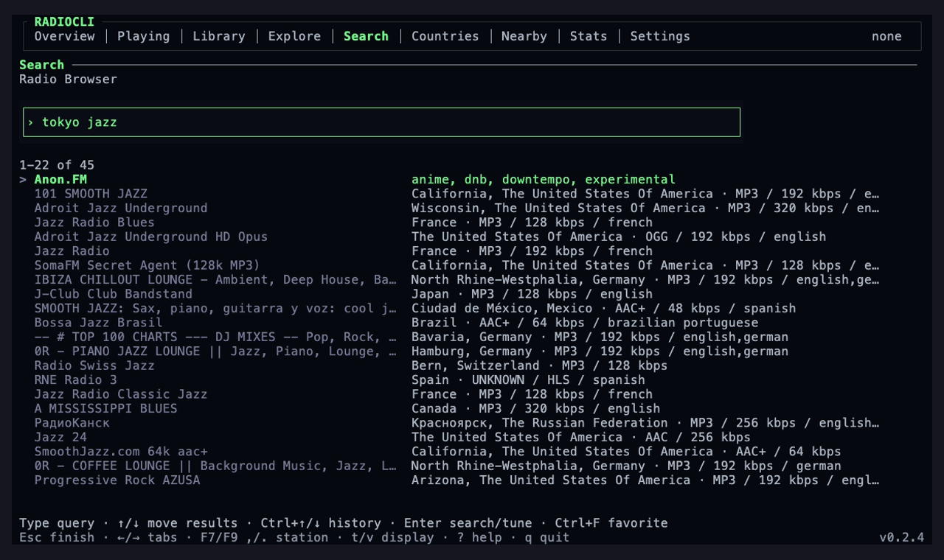The image size is (944, 560).
Task: Choose the TOP 100 CHARTS station
Action: tap(215, 337)
